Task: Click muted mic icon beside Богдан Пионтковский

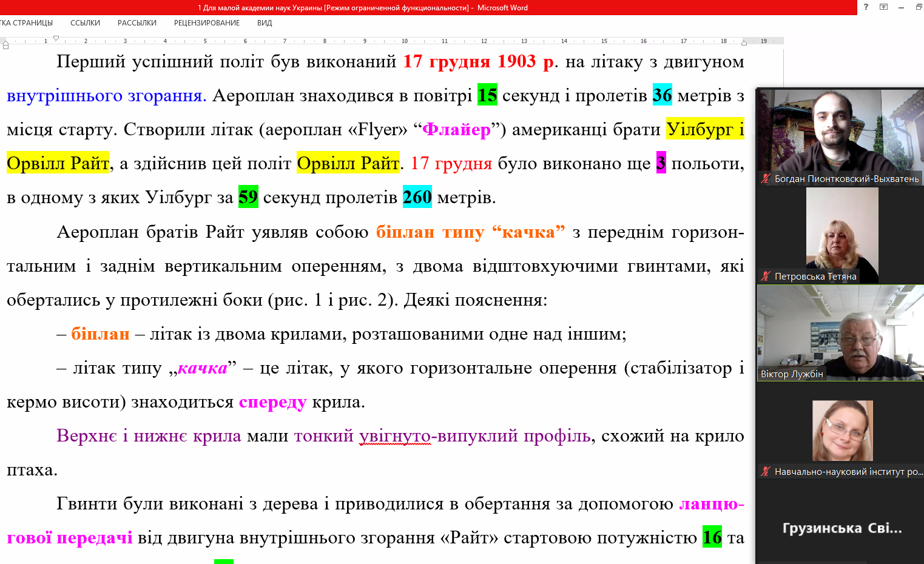Action: tap(766, 179)
